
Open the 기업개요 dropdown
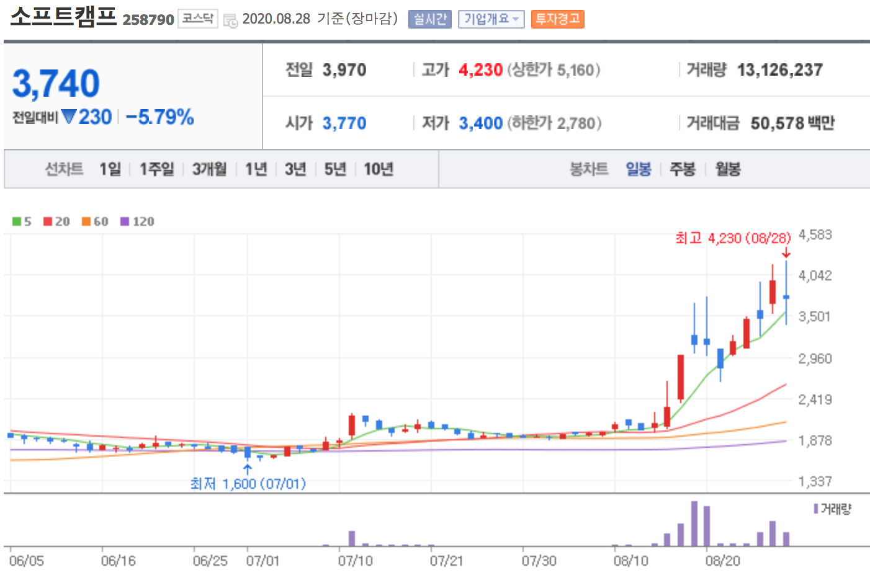point(491,19)
